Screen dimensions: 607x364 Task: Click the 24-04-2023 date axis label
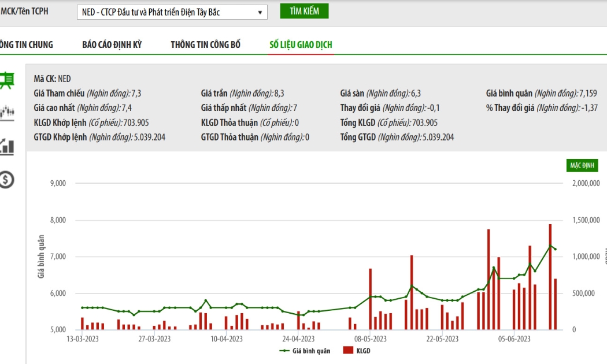(x=298, y=339)
